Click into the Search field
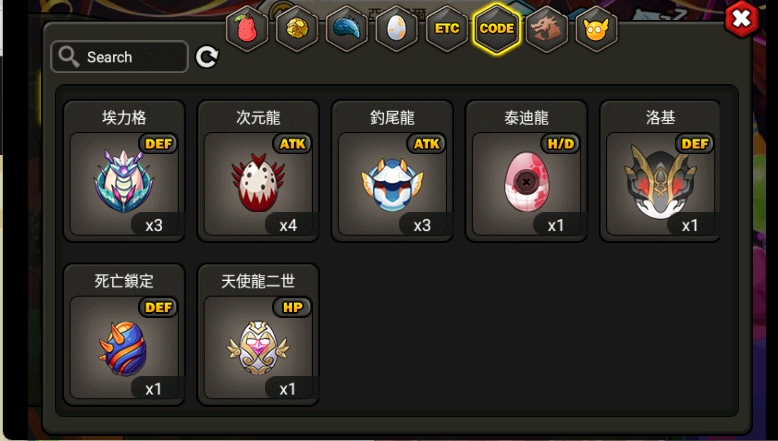The width and height of the screenshot is (778, 441). (x=120, y=57)
